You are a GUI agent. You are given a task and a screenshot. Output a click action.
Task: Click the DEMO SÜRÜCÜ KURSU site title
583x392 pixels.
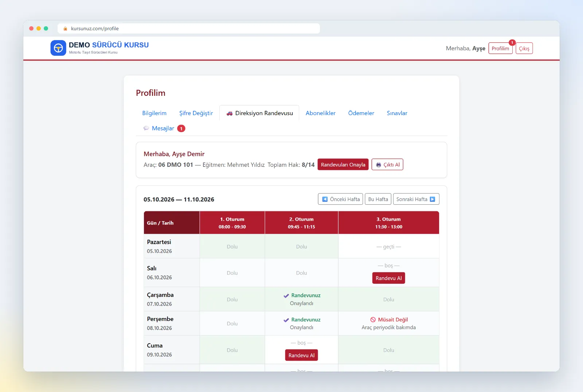coord(109,45)
